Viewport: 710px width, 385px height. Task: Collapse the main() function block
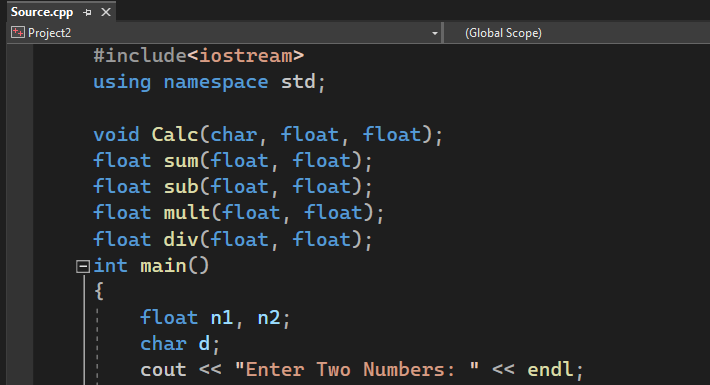click(82, 266)
